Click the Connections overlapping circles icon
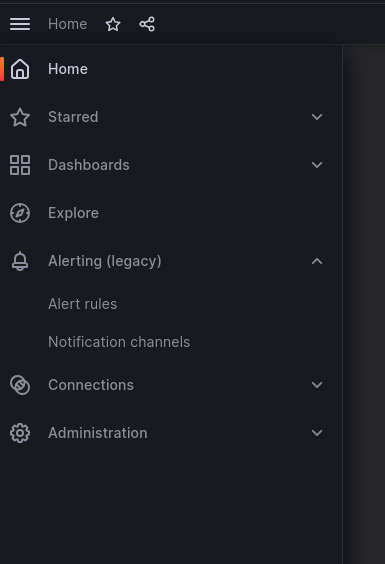385x564 pixels. click(x=20, y=385)
